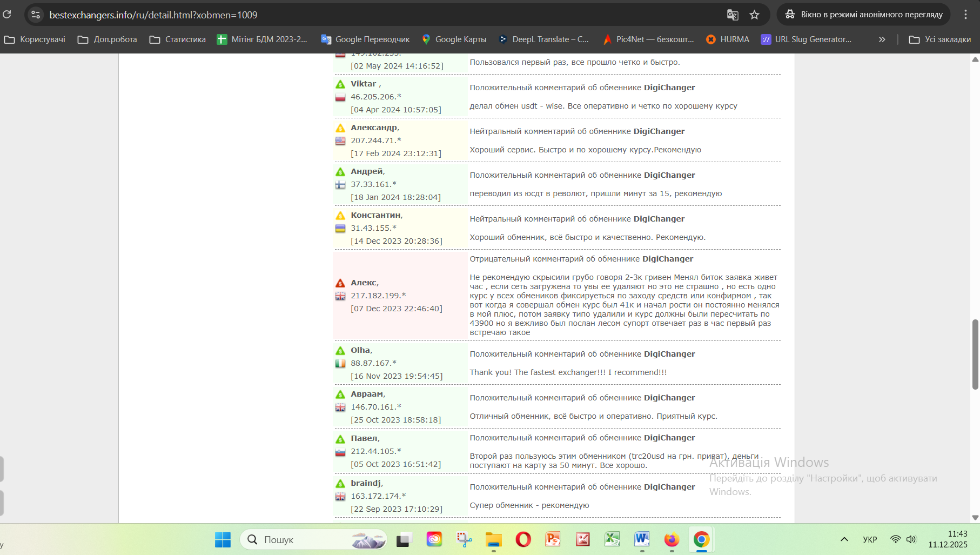Click the positive review icon beside braindj
980x555 pixels.
pos(340,484)
